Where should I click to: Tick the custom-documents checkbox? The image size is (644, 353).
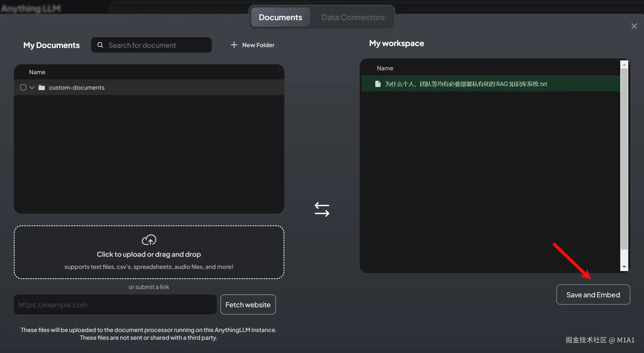[23, 87]
